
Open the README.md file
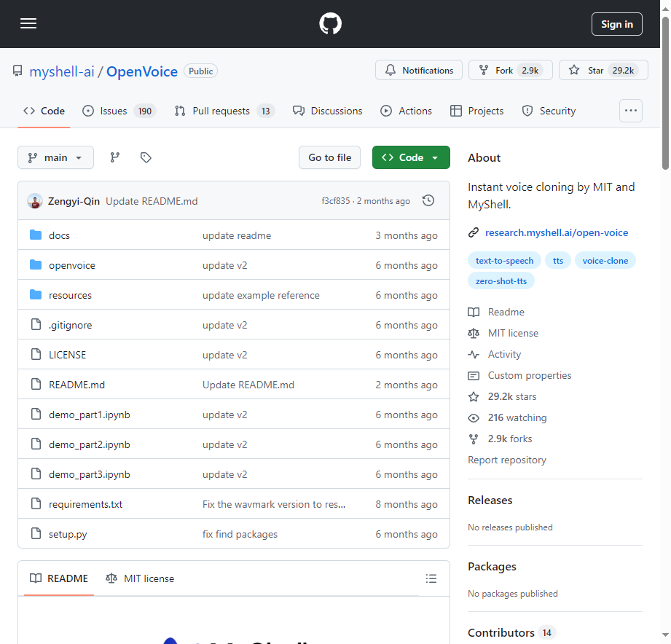point(76,385)
